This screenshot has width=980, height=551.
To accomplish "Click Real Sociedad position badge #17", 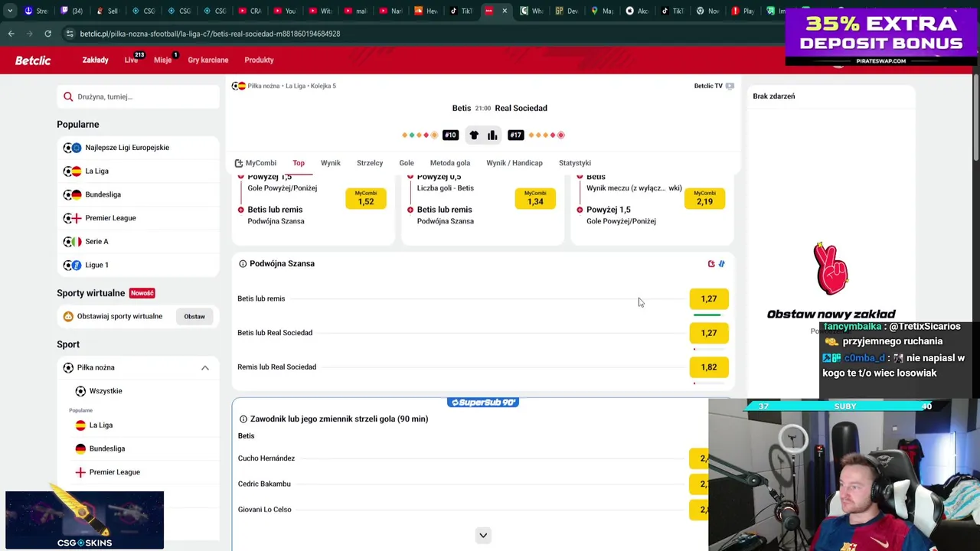I will pos(516,135).
